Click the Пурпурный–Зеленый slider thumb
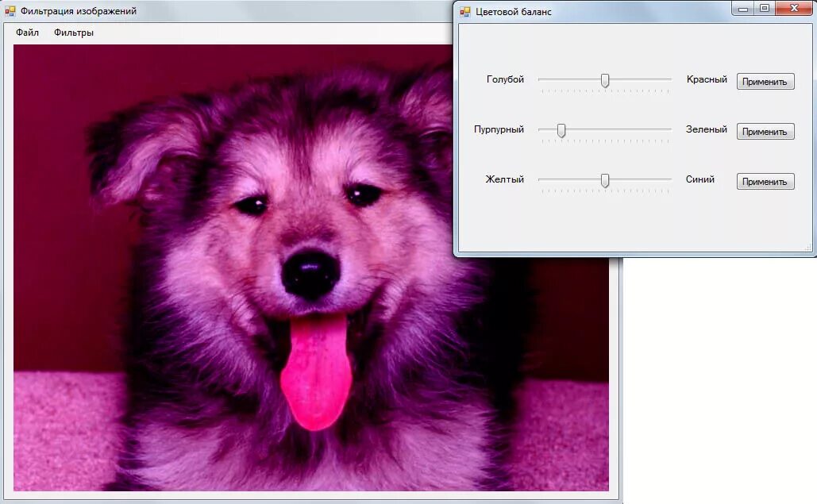The height and width of the screenshot is (504, 817). [561, 130]
